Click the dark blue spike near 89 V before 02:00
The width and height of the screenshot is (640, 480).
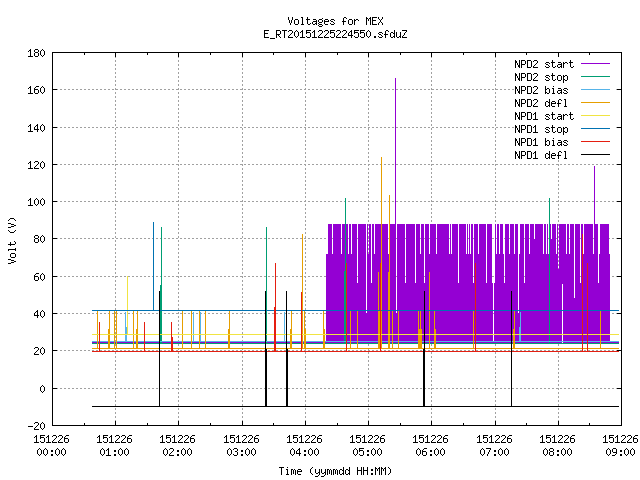[153, 266]
